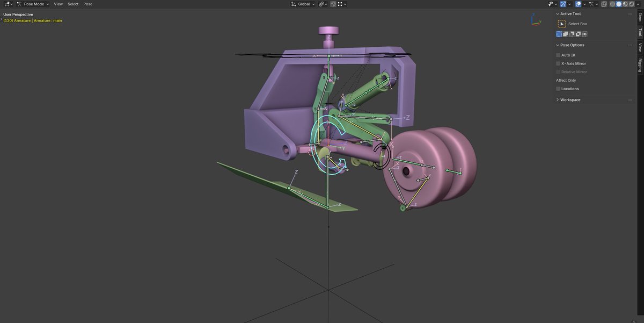
Task: Open the shading sphere viewport mode
Action: pos(639,4)
